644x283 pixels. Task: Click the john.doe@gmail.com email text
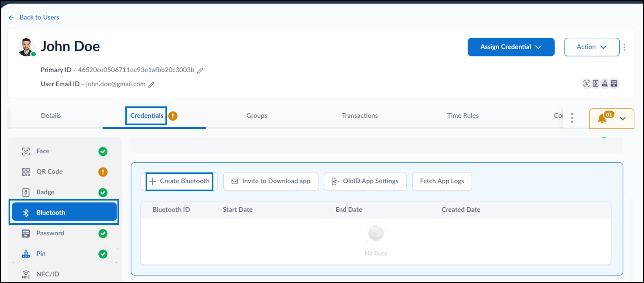click(116, 84)
